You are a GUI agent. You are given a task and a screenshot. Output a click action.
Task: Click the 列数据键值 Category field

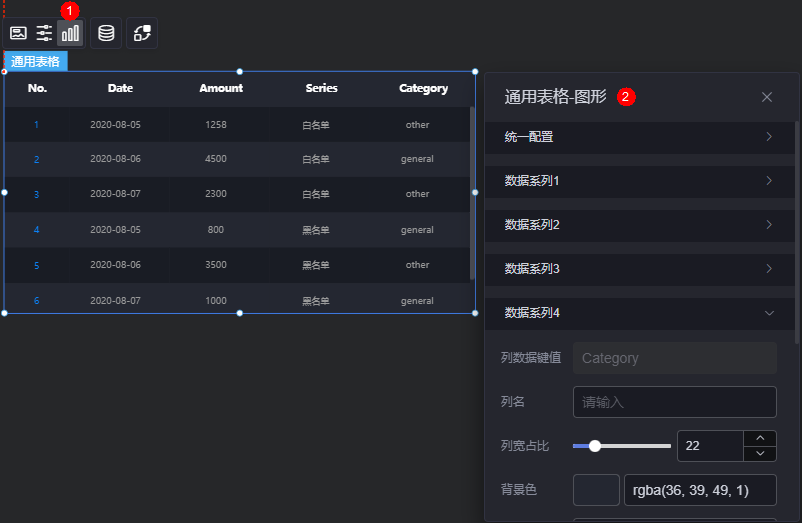675,358
